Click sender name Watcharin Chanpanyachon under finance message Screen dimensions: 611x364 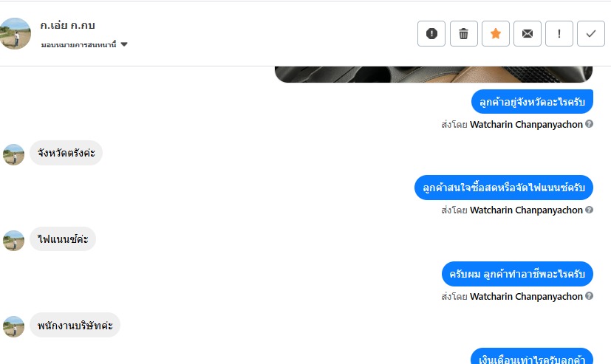(x=526, y=210)
